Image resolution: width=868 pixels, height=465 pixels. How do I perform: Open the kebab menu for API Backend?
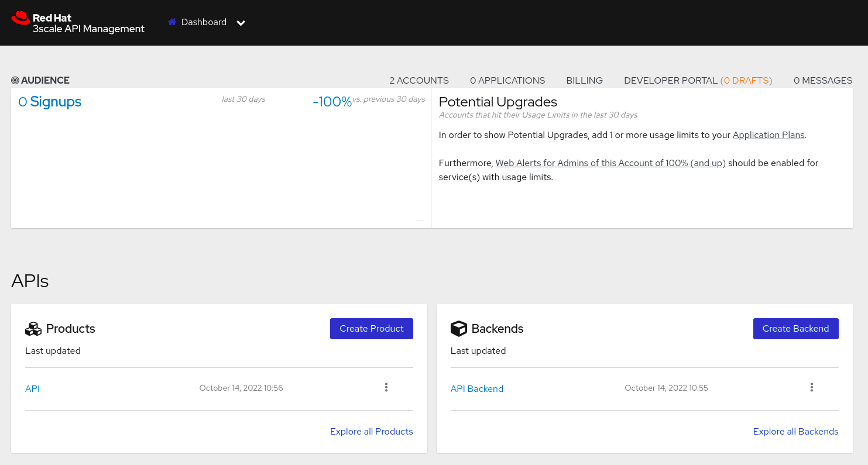click(x=812, y=387)
